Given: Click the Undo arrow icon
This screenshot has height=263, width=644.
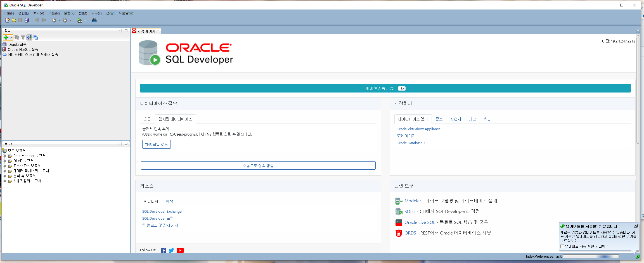Looking at the screenshot, I should pos(37,20).
